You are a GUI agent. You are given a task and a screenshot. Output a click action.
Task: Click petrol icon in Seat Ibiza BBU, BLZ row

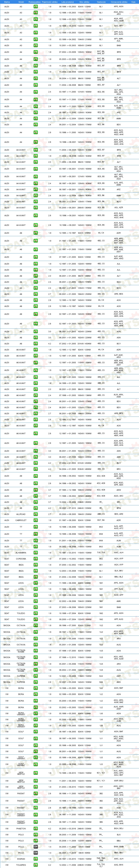coord(36,577)
